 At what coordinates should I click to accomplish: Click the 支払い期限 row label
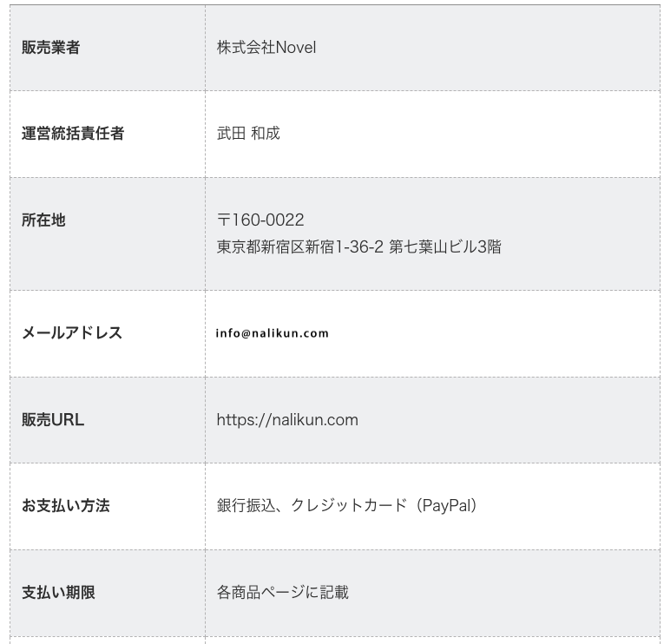pos(58,593)
